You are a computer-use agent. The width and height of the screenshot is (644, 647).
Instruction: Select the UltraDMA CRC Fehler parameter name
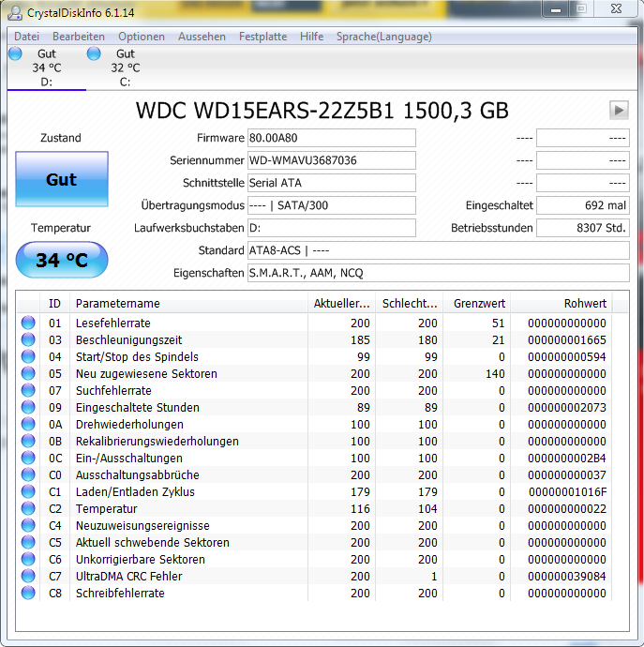pyautogui.click(x=128, y=577)
